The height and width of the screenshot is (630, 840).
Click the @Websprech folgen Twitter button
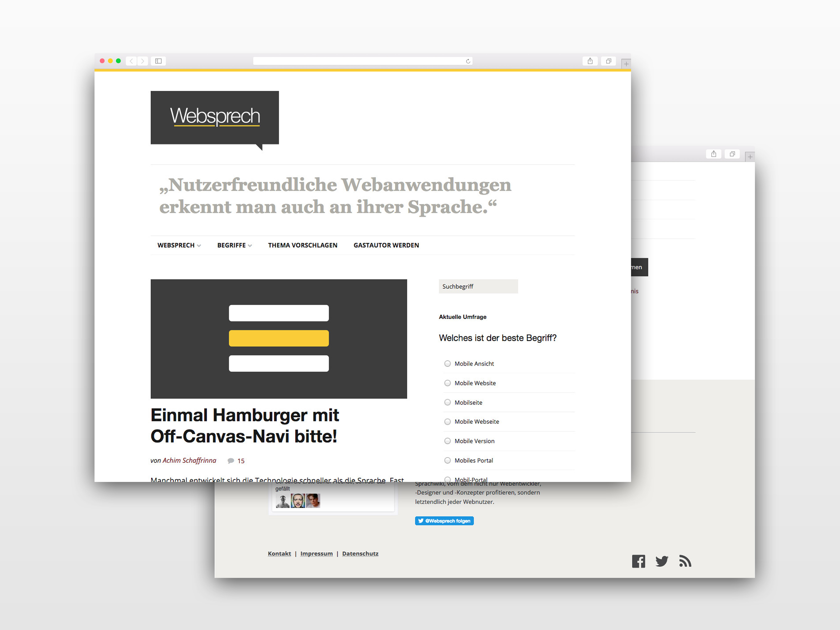coord(444,521)
